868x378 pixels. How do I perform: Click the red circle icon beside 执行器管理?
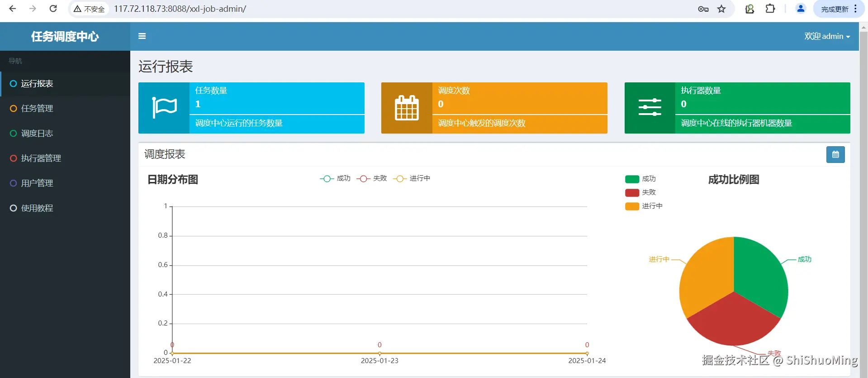click(14, 158)
